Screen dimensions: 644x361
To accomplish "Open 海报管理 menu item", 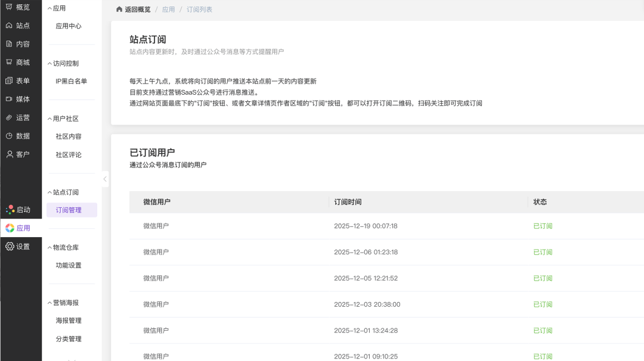I will click(x=69, y=320).
